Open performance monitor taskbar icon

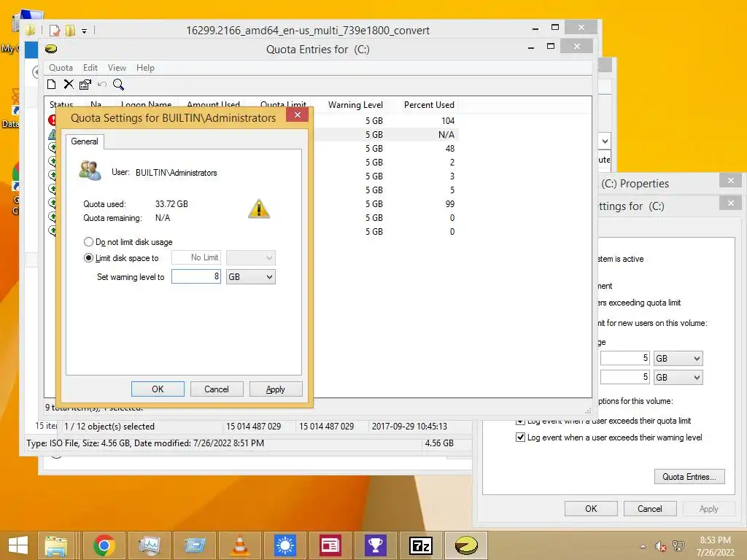150,545
